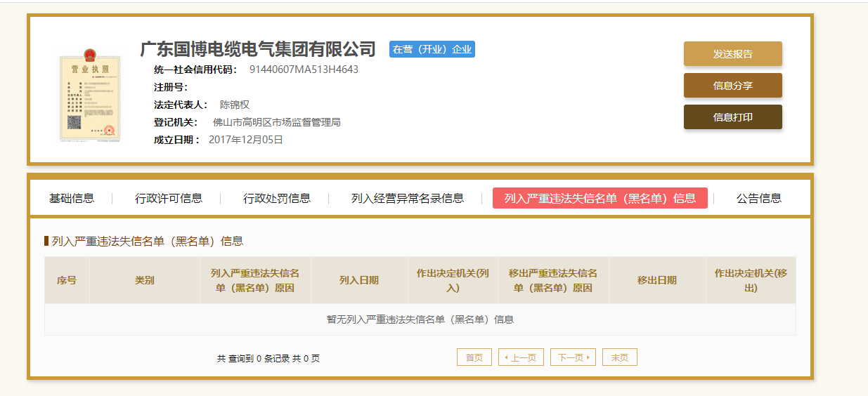
Task: Click the 成立日期 label
Action: point(177,140)
